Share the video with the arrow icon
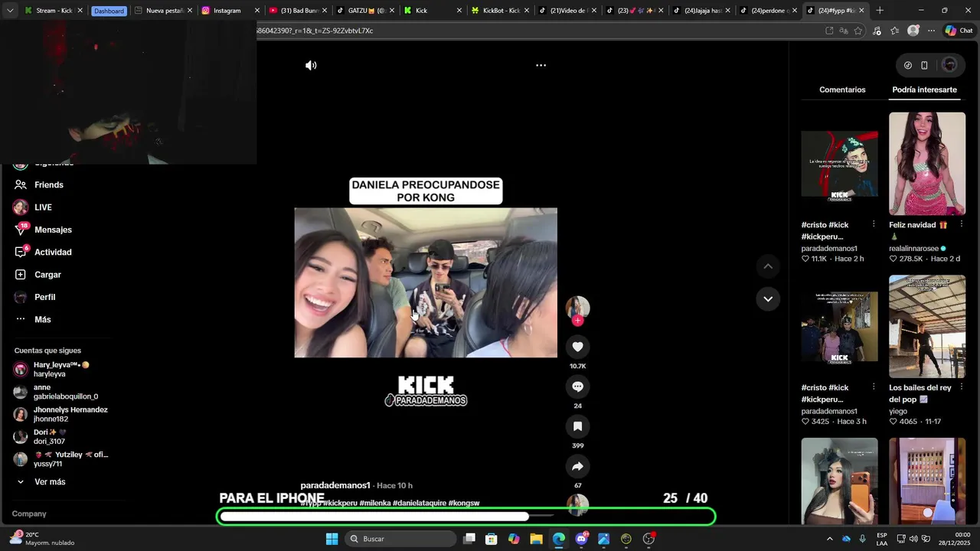The height and width of the screenshot is (551, 980). 577,466
